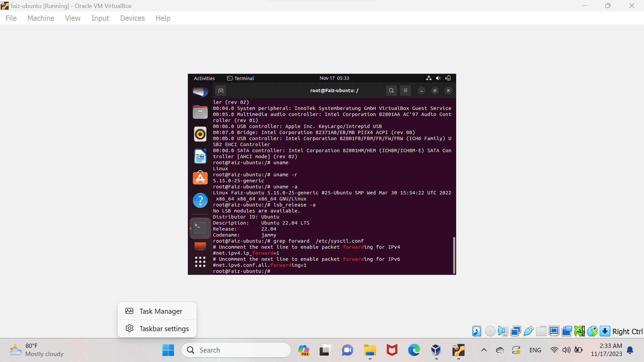Click Activities in Ubuntu top bar
This screenshot has height=362, width=644.
pyautogui.click(x=204, y=78)
